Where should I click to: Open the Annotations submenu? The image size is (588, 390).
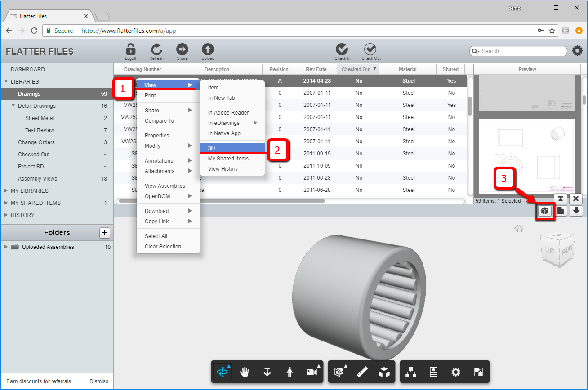(168, 160)
